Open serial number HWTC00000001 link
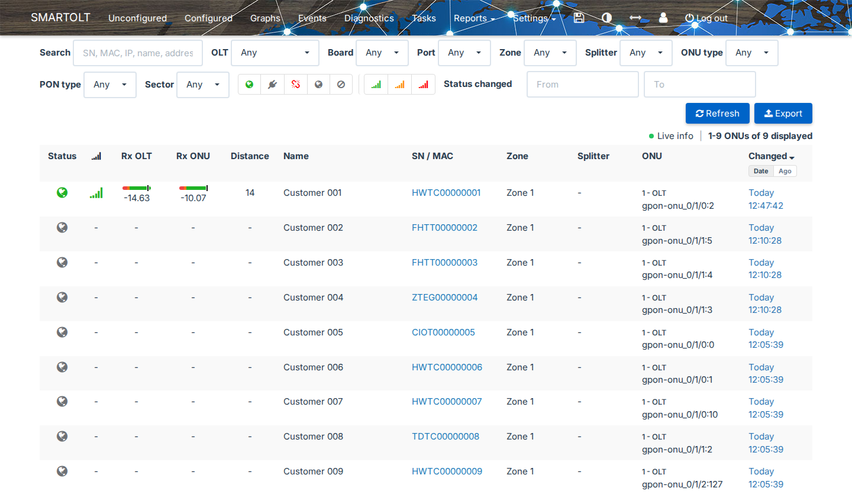The width and height of the screenshot is (852, 504). click(x=446, y=192)
